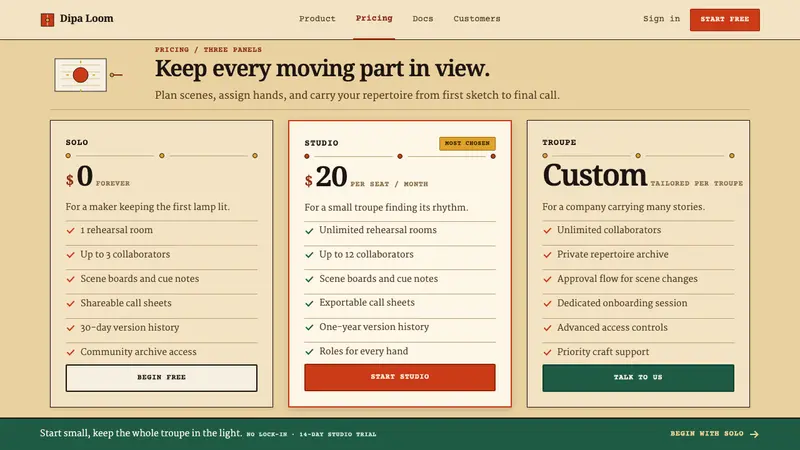800x450 pixels.
Task: Click checkmark beside 30-day version history
Action: tap(70, 328)
